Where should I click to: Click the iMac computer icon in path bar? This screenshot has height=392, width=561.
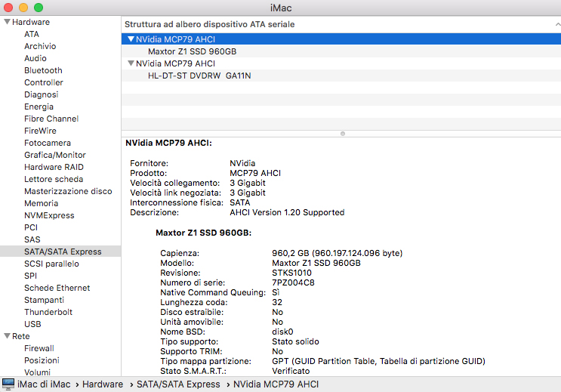8,384
